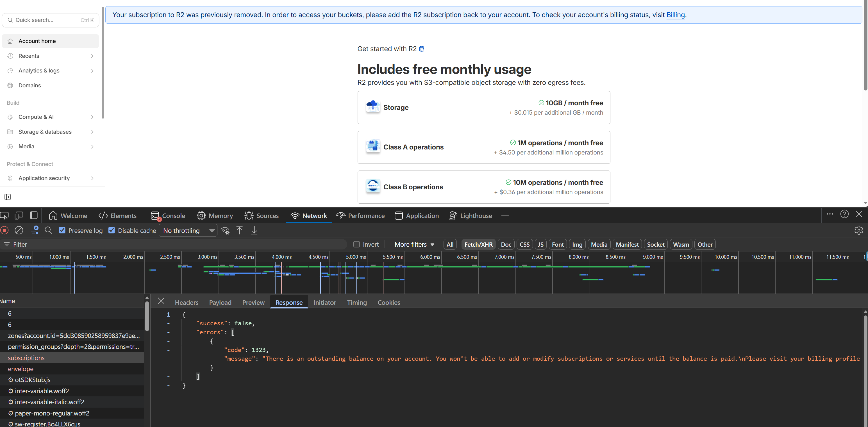Click the Import HAR upload arrow
The height and width of the screenshot is (427, 868).
coord(239,231)
